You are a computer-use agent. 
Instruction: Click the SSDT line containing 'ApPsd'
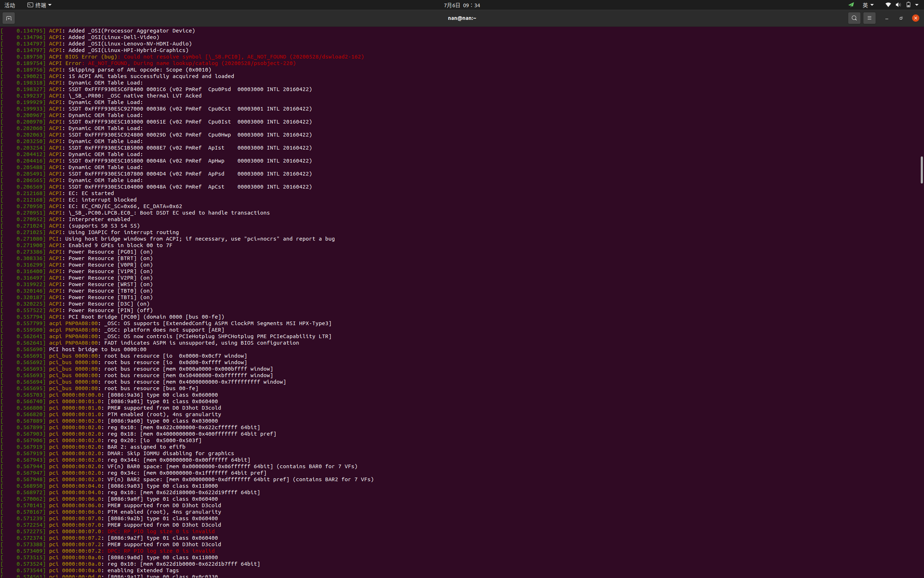coord(157,173)
